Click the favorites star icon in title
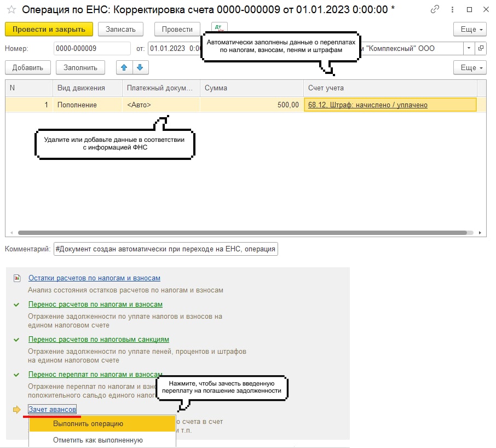Image resolution: width=496 pixels, height=448 pixels. pos(11,9)
